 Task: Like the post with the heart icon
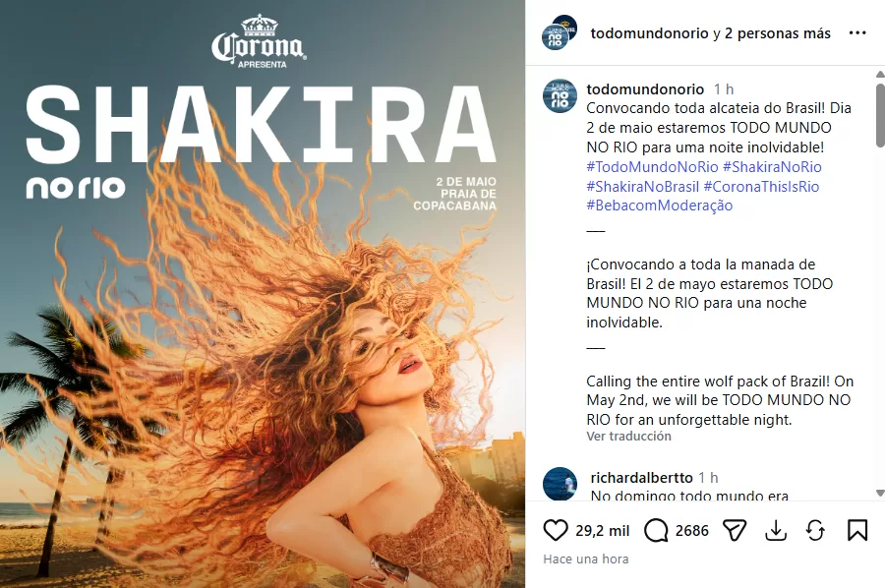(x=556, y=530)
